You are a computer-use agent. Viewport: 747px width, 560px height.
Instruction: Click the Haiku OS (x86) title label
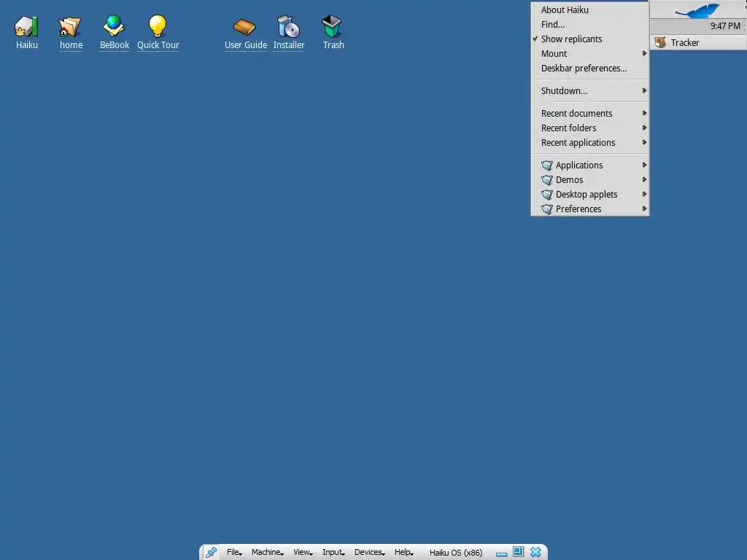click(456, 553)
